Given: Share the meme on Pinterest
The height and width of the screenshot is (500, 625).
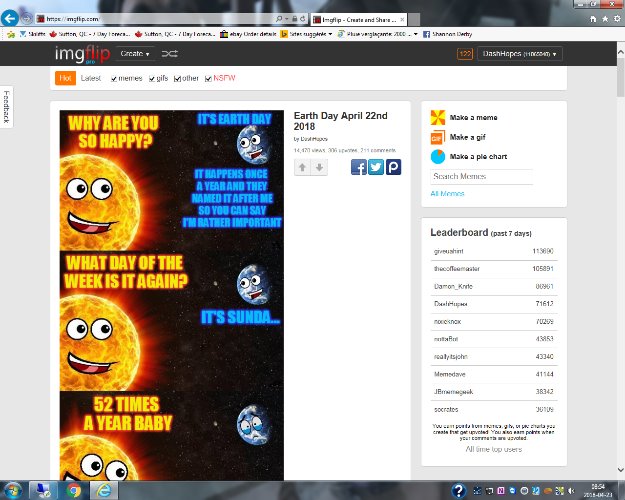Looking at the screenshot, I should (393, 167).
